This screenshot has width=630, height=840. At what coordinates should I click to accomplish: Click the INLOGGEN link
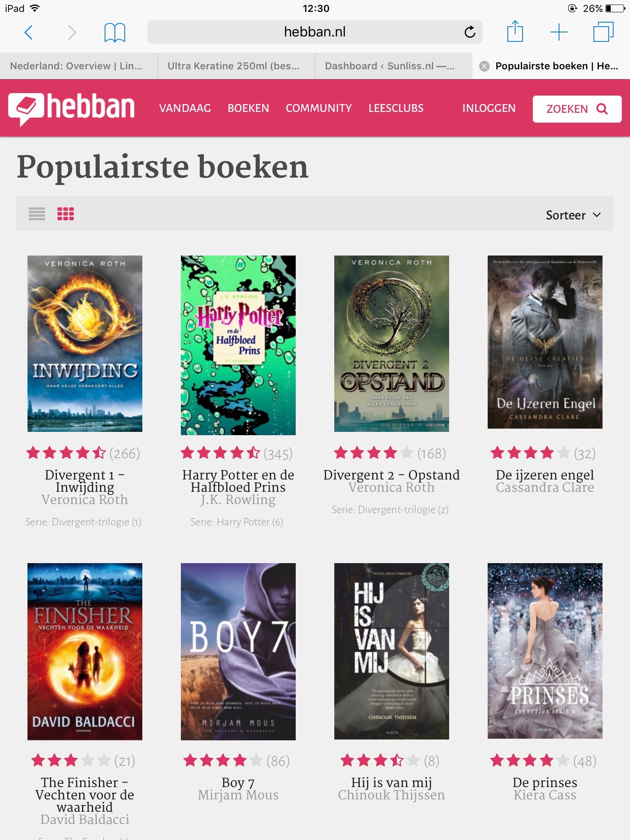489,108
